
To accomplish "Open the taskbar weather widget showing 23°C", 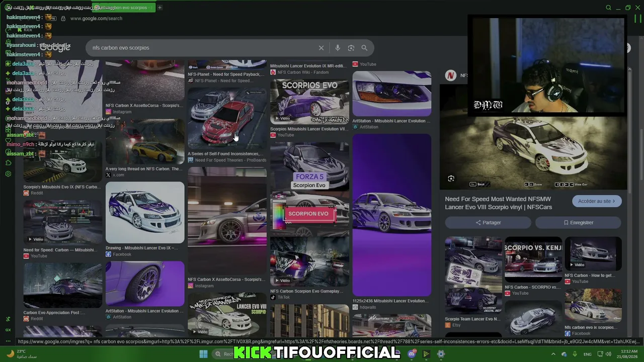I will pos(23,354).
